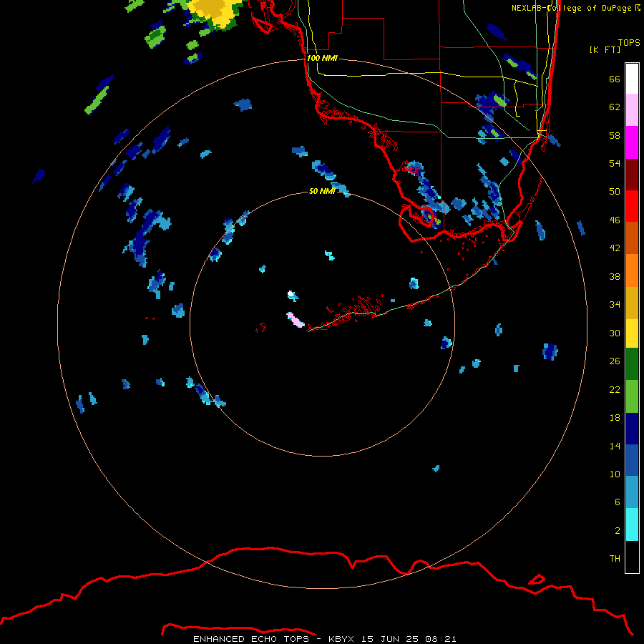Click the "14" legend label
The height and width of the screenshot is (644, 644).
[x=615, y=446]
